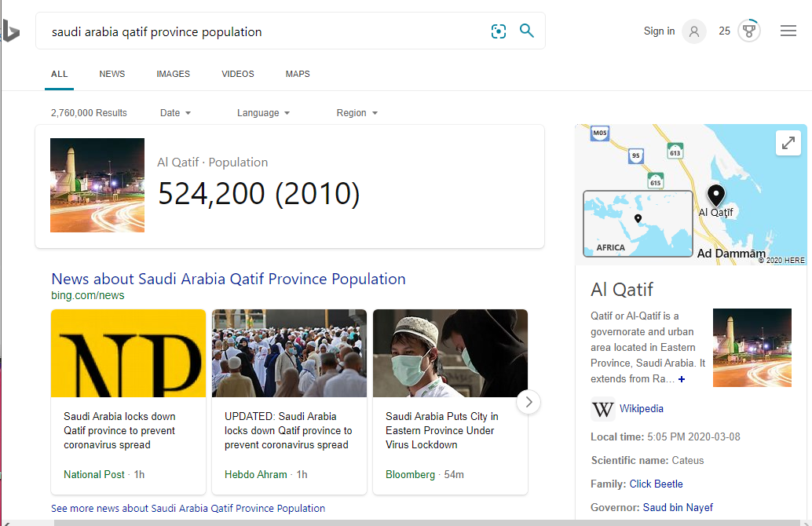The height and width of the screenshot is (526, 812).
Task: Click the Bloomberg source label
Action: point(410,475)
